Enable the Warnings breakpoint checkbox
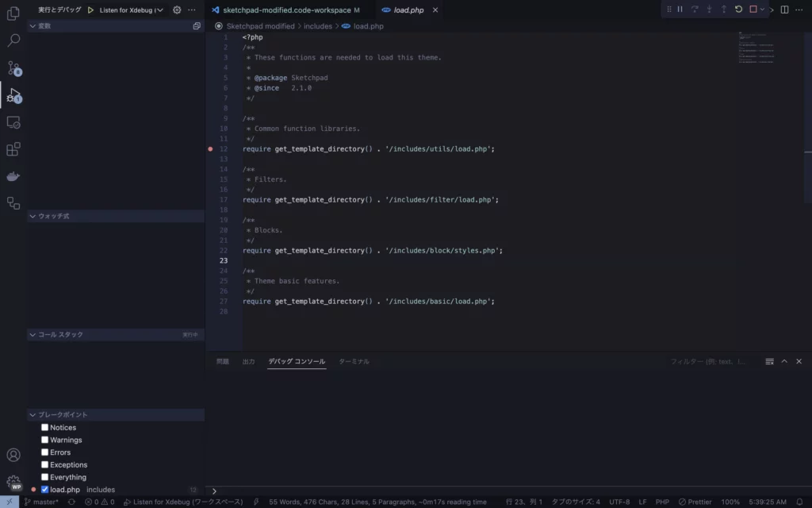 [x=44, y=440]
